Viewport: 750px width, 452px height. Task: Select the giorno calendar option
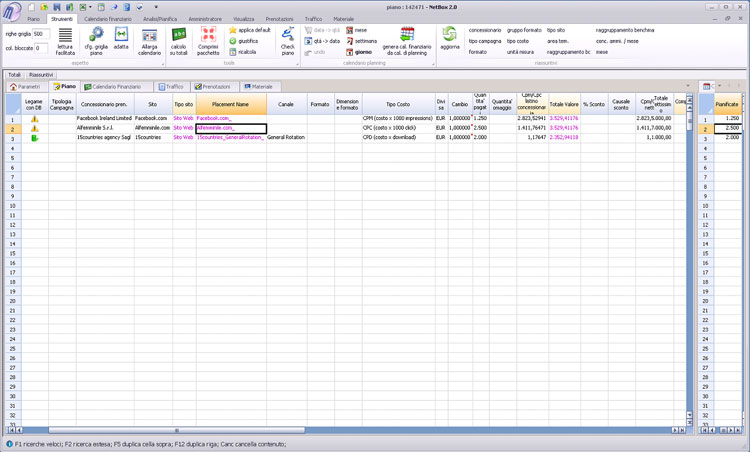click(361, 52)
